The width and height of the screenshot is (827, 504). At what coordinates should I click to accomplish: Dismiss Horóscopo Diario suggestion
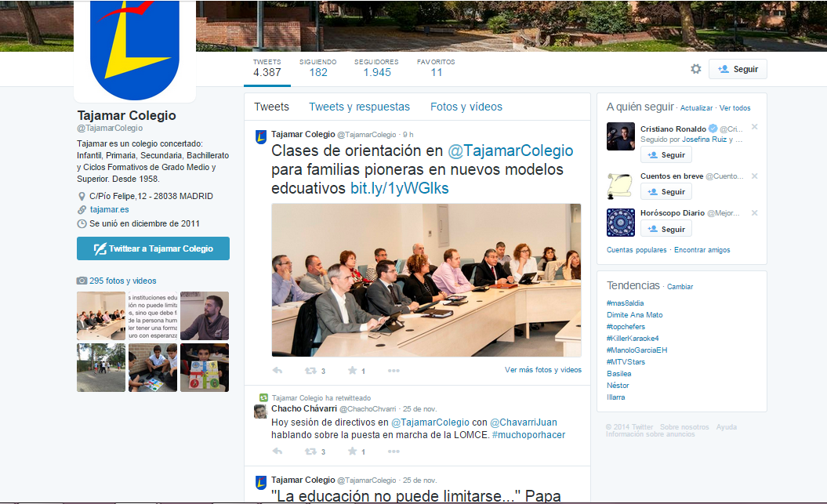click(755, 213)
